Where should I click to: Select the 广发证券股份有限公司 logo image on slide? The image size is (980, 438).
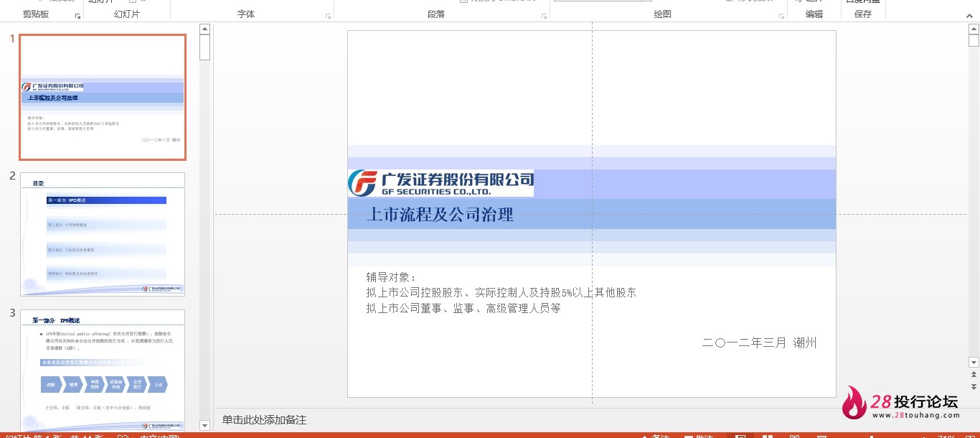(440, 183)
